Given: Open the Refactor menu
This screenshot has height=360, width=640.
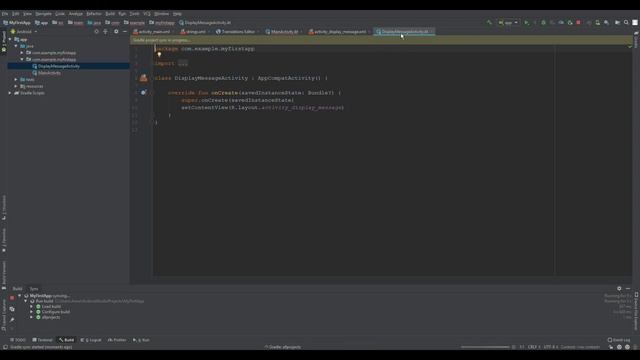Looking at the screenshot, I should [94, 14].
